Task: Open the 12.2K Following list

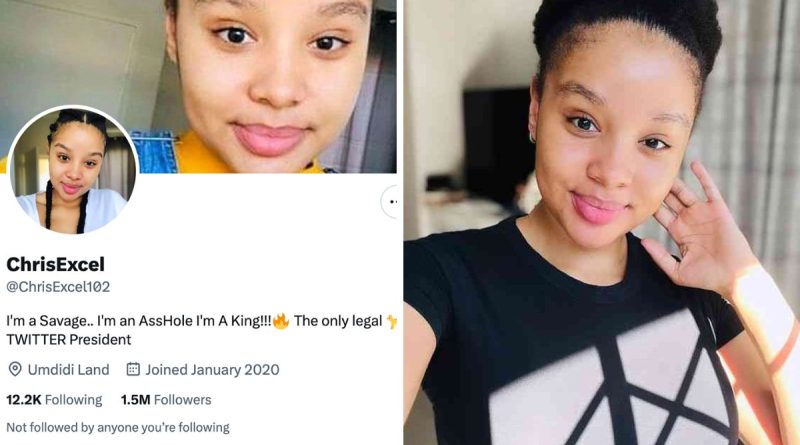Action: [54, 400]
